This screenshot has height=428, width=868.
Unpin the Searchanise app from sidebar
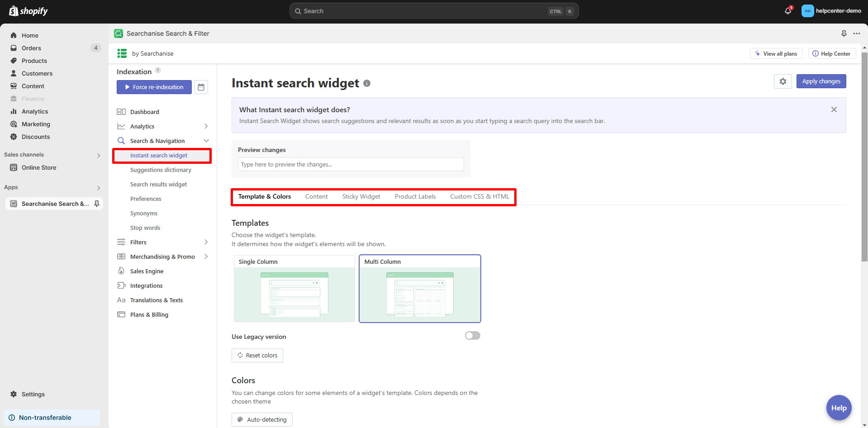click(x=97, y=204)
